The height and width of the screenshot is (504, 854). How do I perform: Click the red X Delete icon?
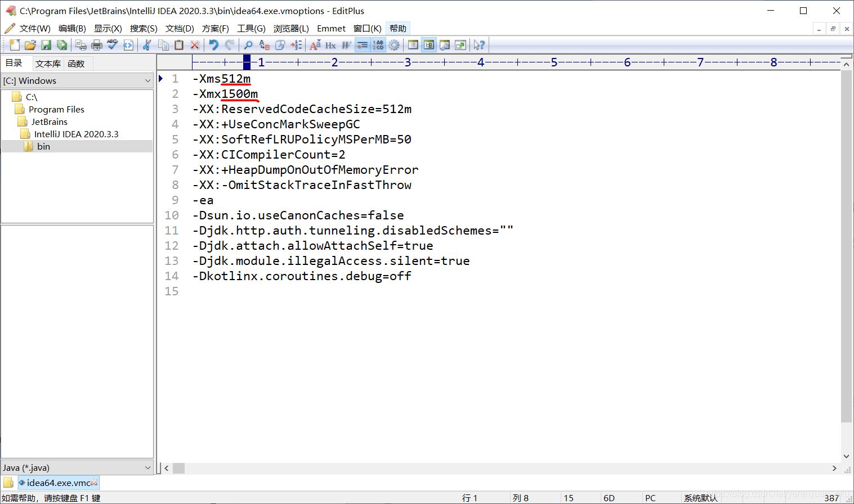195,45
